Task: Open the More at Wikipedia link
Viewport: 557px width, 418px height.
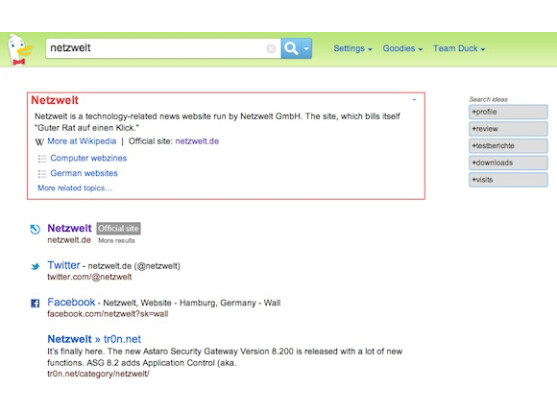Action: click(x=82, y=141)
